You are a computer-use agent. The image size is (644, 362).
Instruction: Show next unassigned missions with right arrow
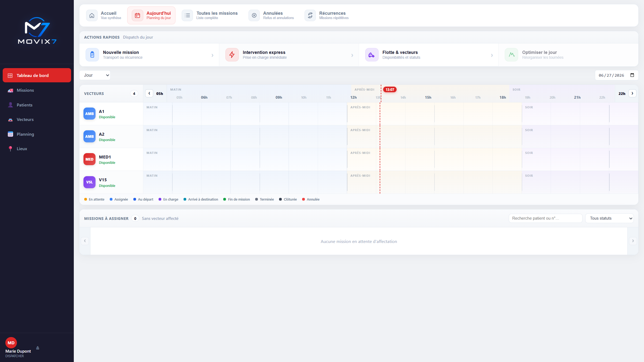coord(633,241)
